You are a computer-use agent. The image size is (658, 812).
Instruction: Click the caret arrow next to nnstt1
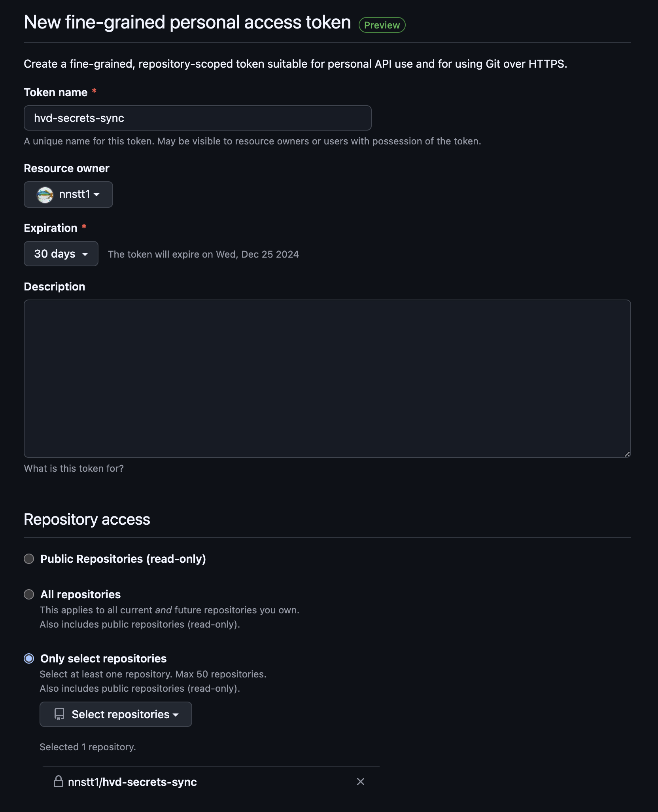96,195
